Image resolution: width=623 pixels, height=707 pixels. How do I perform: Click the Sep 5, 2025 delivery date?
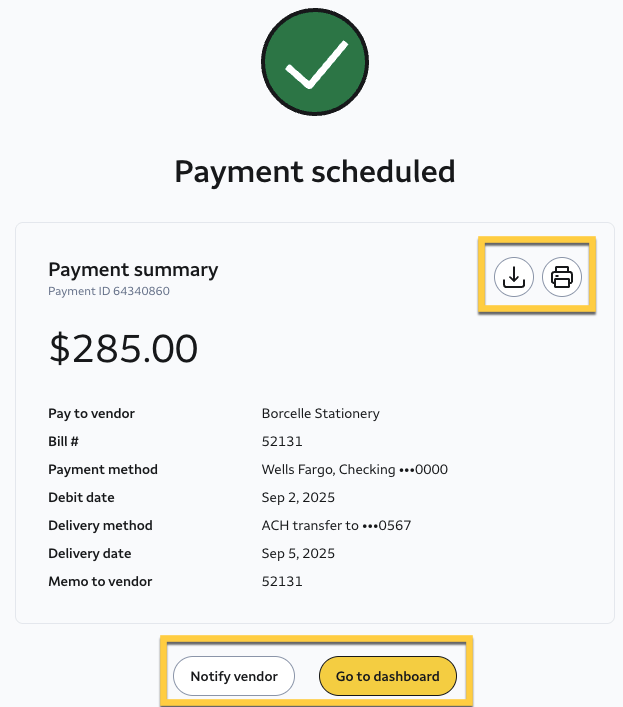click(x=298, y=553)
